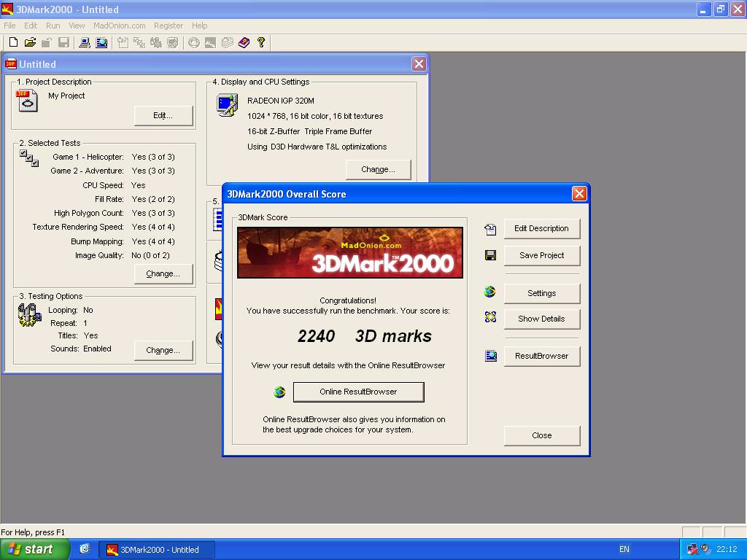Click the RADEON IGP 320M text

(281, 101)
